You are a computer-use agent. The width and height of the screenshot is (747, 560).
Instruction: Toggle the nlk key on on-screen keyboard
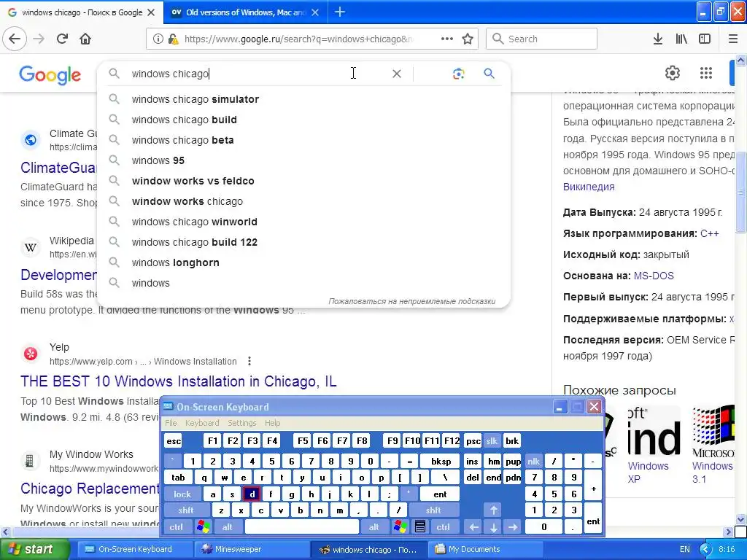[533, 461]
